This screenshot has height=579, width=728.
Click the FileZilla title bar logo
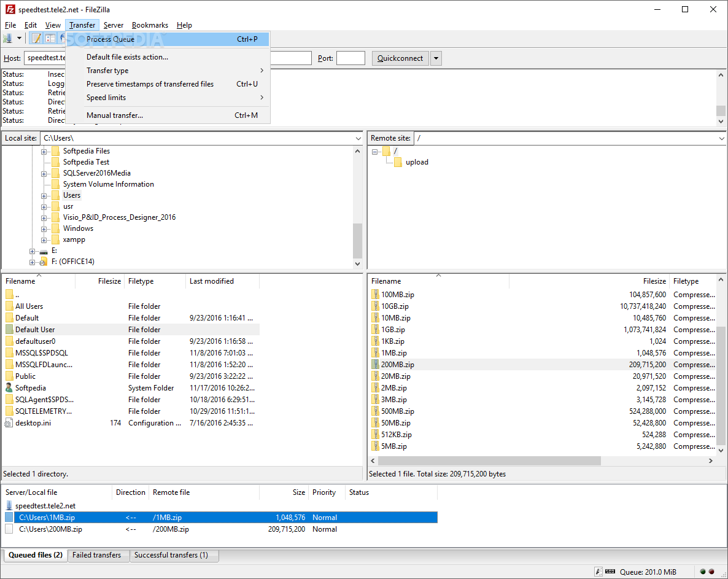coord(10,9)
